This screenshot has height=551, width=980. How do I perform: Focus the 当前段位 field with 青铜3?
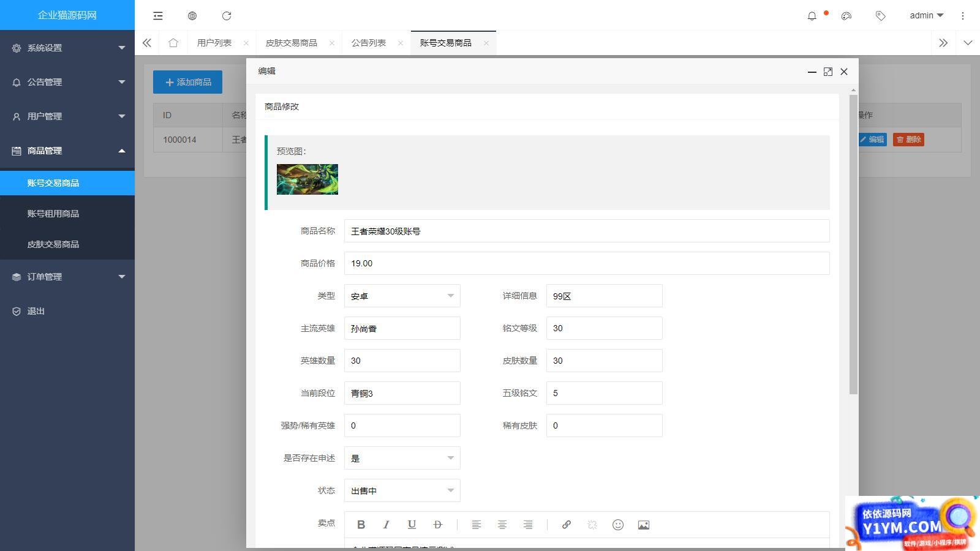(x=402, y=393)
